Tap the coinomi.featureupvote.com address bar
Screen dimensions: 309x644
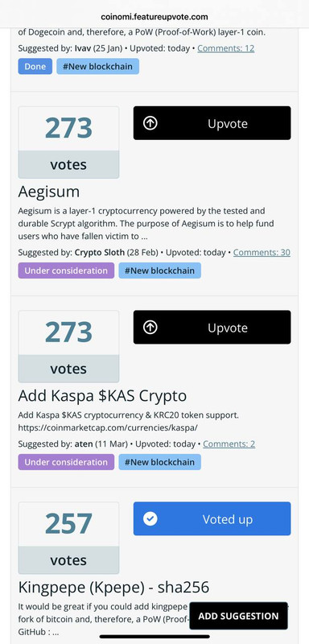(x=154, y=17)
